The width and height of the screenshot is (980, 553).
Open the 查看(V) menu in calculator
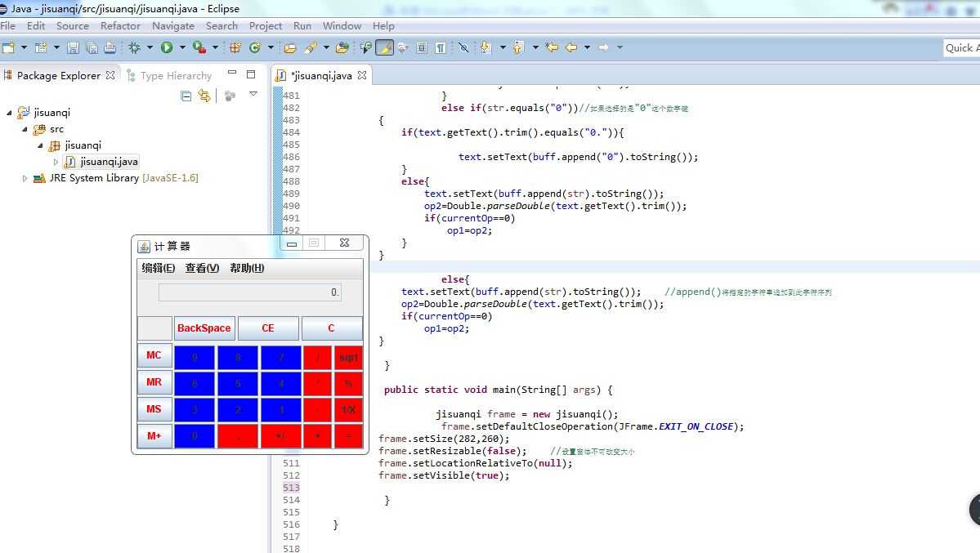[202, 268]
